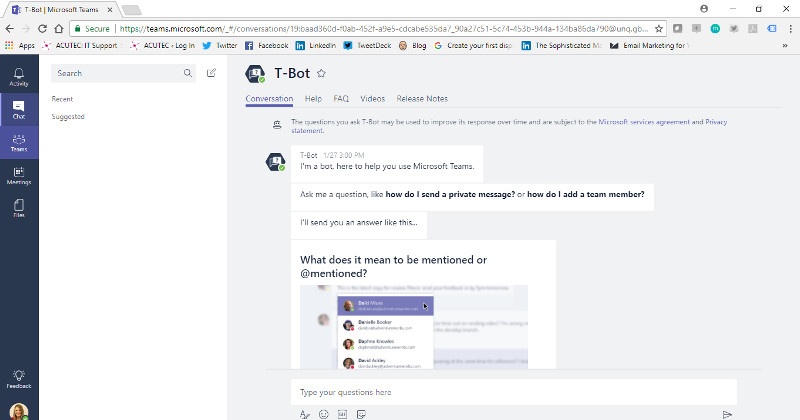Open a new browser tab
800x420 pixels.
pyautogui.click(x=132, y=10)
